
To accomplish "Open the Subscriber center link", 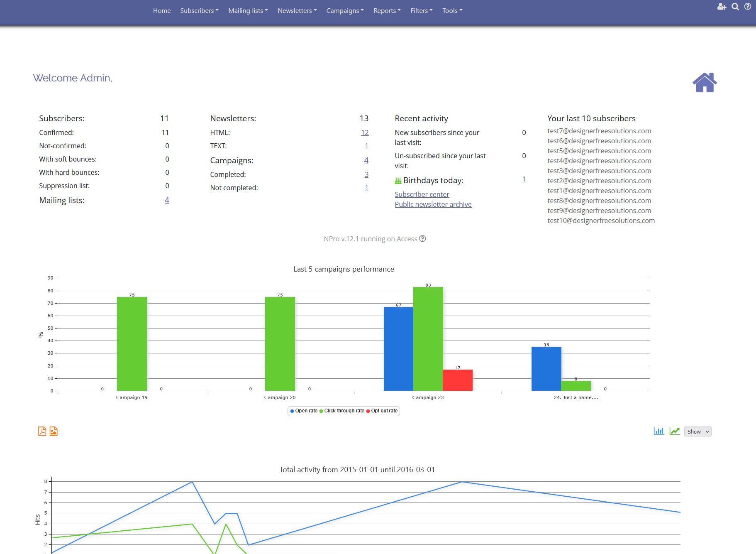I will tap(422, 194).
